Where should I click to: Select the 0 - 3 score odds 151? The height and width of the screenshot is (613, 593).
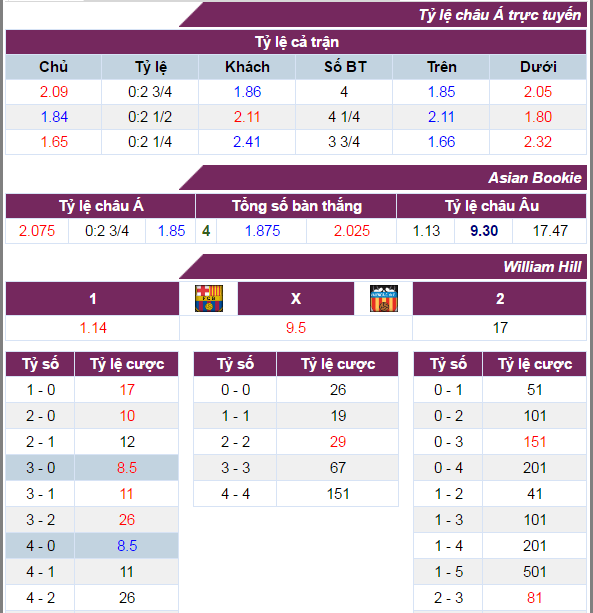click(535, 442)
